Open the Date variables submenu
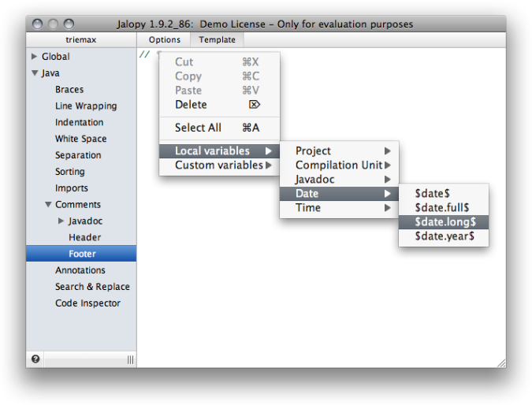Image resolution: width=532 pixels, height=405 pixels. point(339,194)
